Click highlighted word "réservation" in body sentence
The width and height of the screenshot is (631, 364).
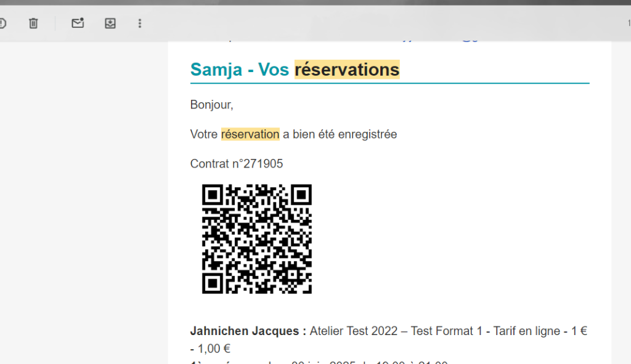click(250, 134)
